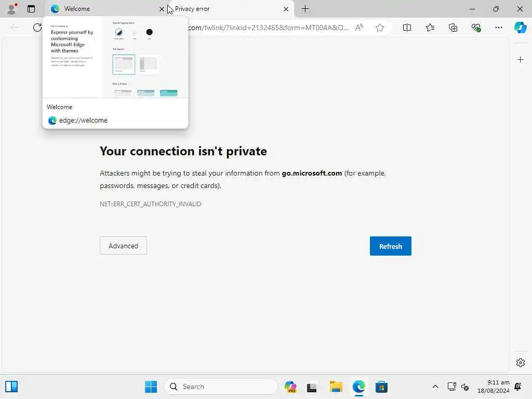Viewport: 532px width, 399px height.
Task: Close the Privacy error tab
Action: click(286, 9)
